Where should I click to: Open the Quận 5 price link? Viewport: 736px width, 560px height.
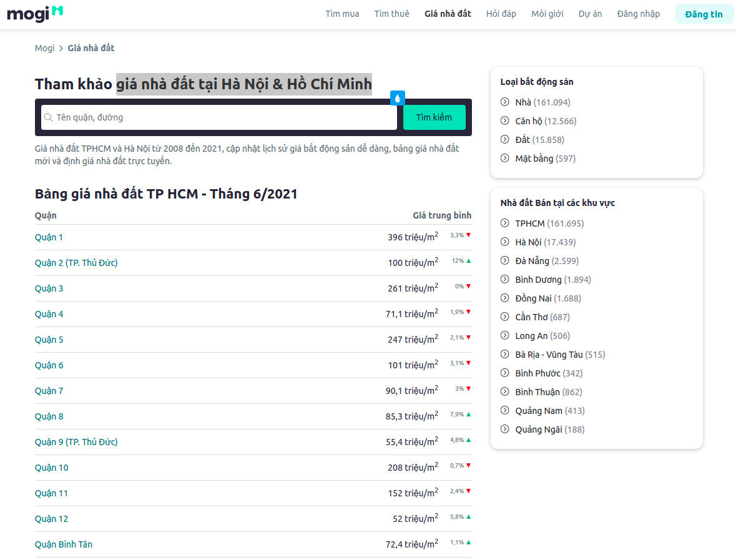tap(49, 340)
